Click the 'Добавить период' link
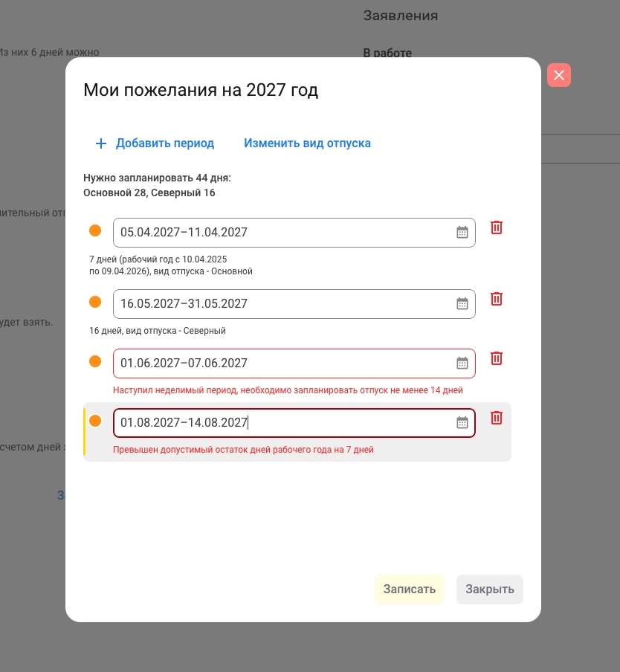The width and height of the screenshot is (620, 672). [165, 143]
